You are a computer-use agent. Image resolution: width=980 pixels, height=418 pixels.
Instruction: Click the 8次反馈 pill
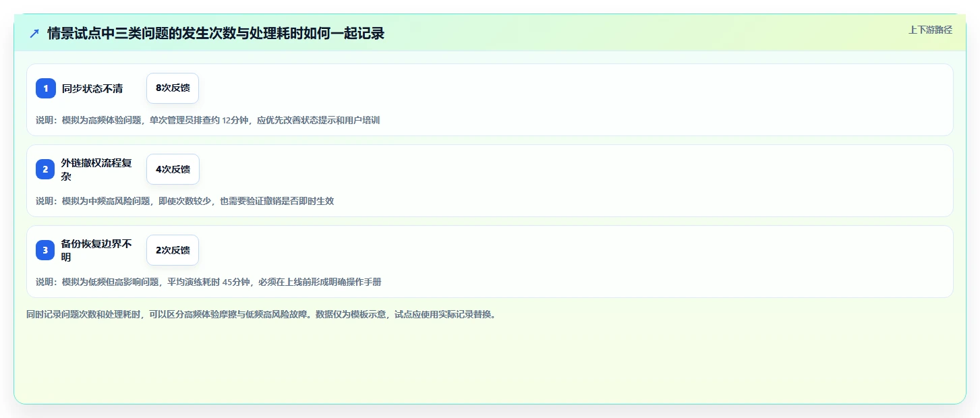(173, 88)
